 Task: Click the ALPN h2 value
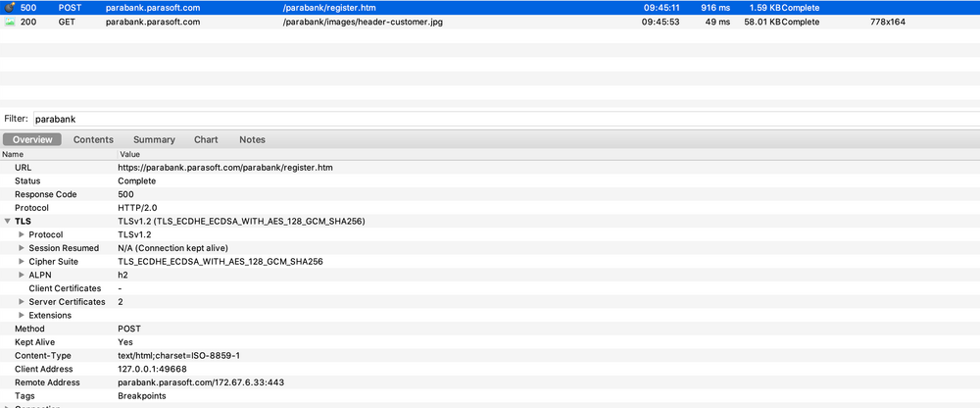click(123, 275)
